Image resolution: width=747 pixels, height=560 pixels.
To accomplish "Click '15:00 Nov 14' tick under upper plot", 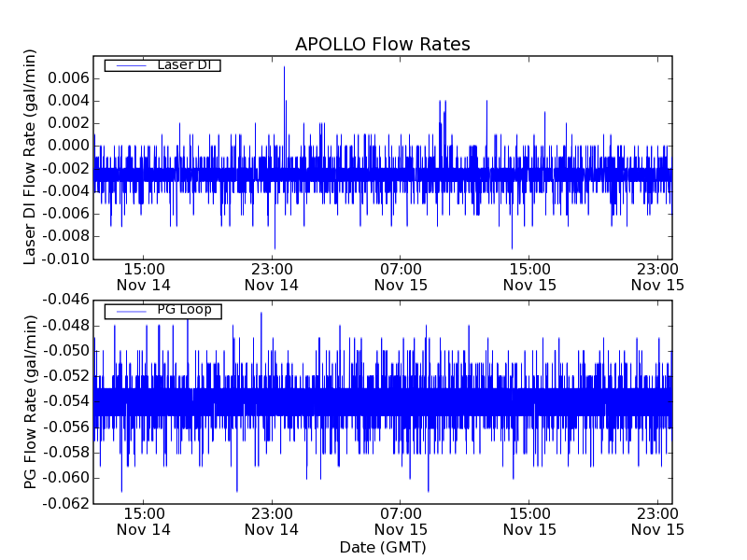I will 143,276.
